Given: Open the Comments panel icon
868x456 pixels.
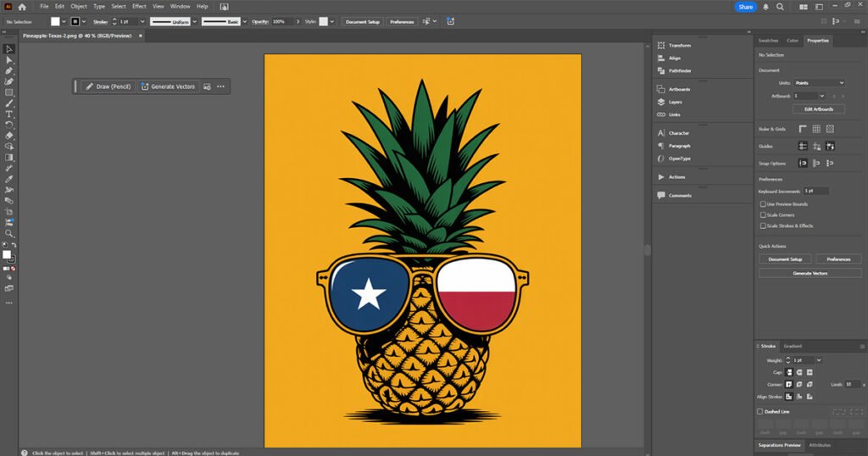Looking at the screenshot, I should pyautogui.click(x=661, y=195).
